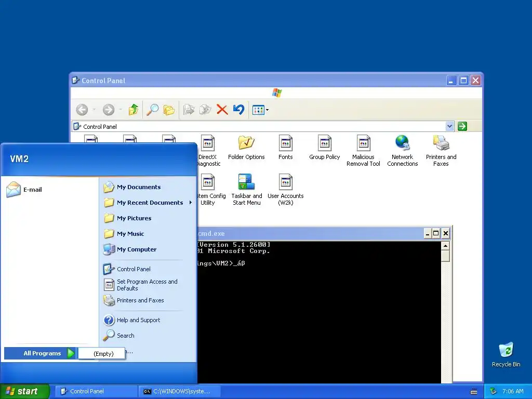This screenshot has width=532, height=399.
Task: Click the 7:06 AM clock
Action: point(513,391)
